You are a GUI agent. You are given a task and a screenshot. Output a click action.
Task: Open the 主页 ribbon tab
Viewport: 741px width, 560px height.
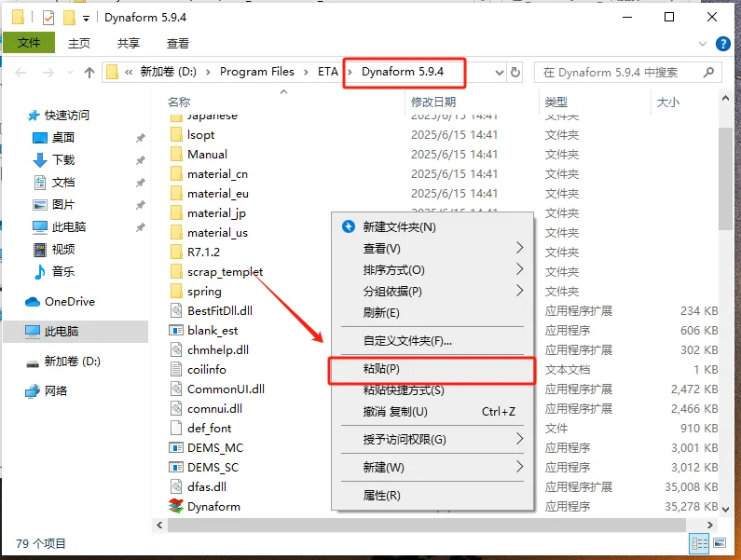(x=79, y=44)
